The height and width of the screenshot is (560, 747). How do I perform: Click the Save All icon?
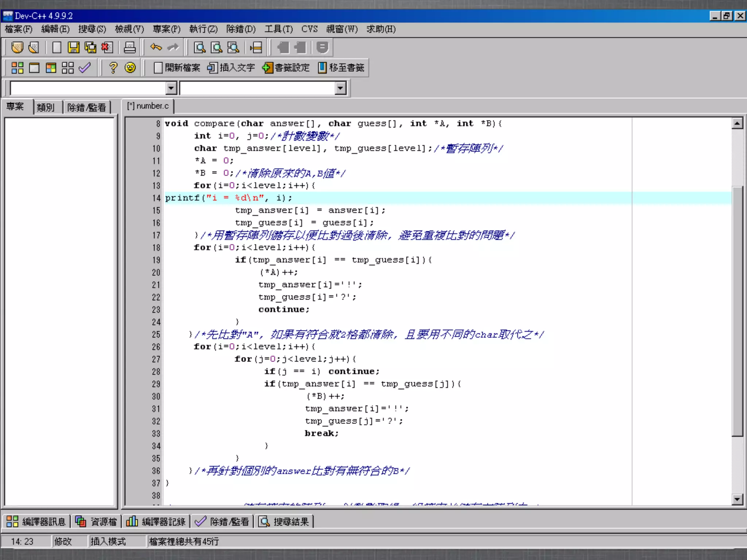click(x=90, y=47)
